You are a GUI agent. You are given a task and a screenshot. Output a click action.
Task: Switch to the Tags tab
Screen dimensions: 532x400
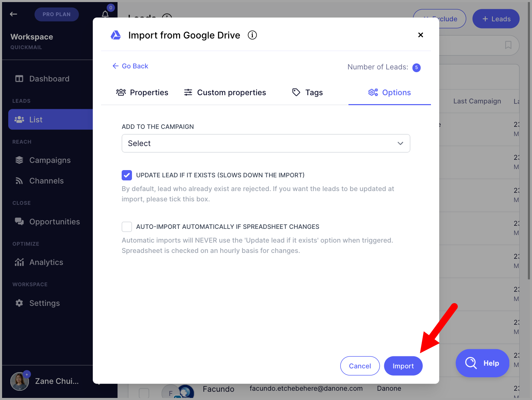307,92
